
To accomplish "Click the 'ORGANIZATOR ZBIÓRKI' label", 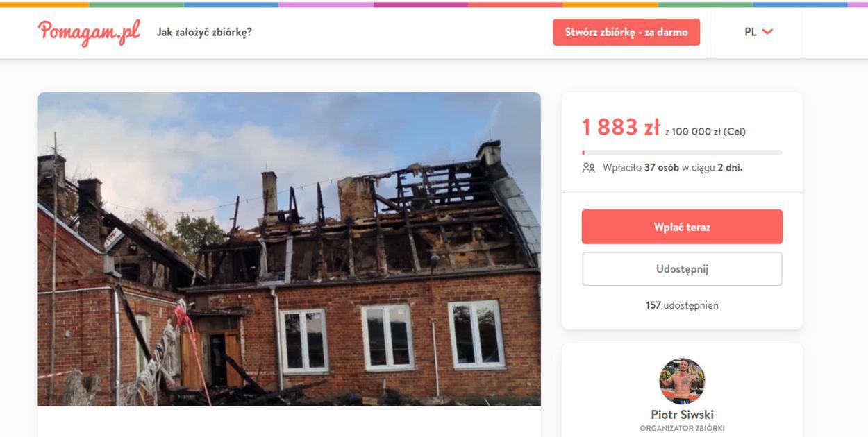I will pos(682,429).
